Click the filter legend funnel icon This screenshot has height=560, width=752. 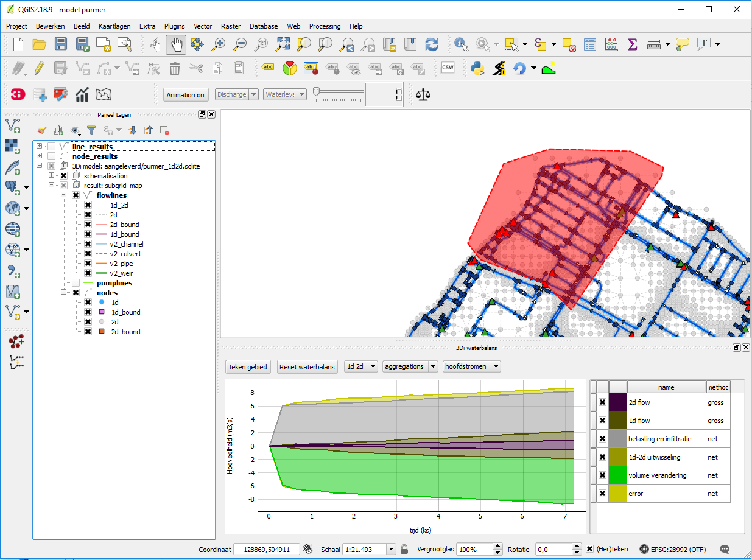91,130
